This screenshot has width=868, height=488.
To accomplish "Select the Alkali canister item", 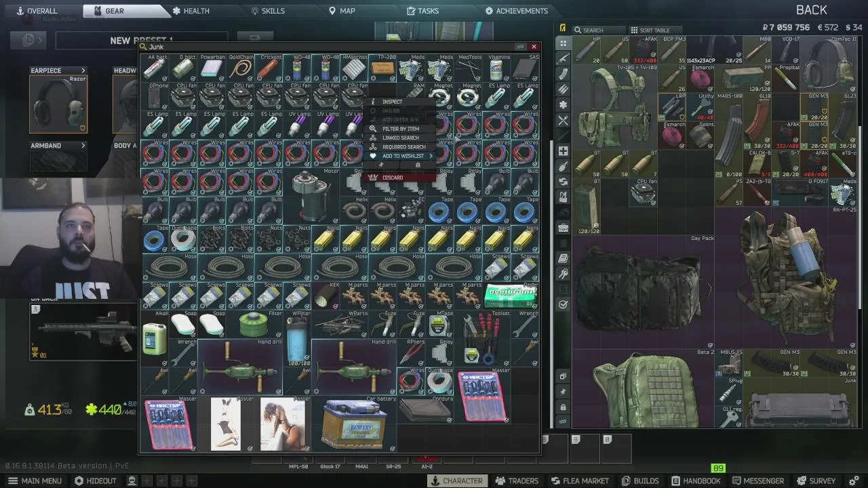I will pos(155,338).
